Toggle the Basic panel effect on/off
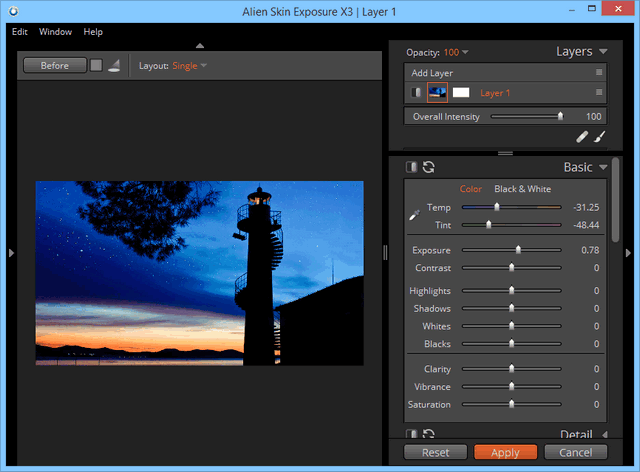Screen dimensions: 640x472 (411, 167)
